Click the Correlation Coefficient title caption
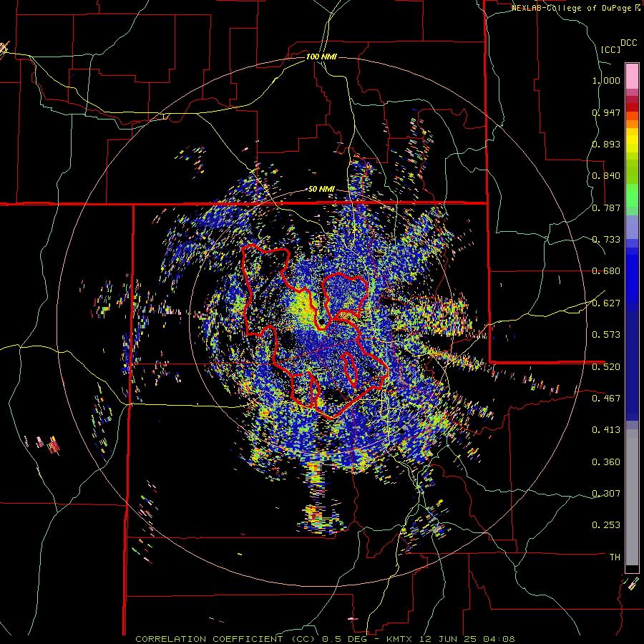Screen dimensions: 644x644 click(x=325, y=639)
